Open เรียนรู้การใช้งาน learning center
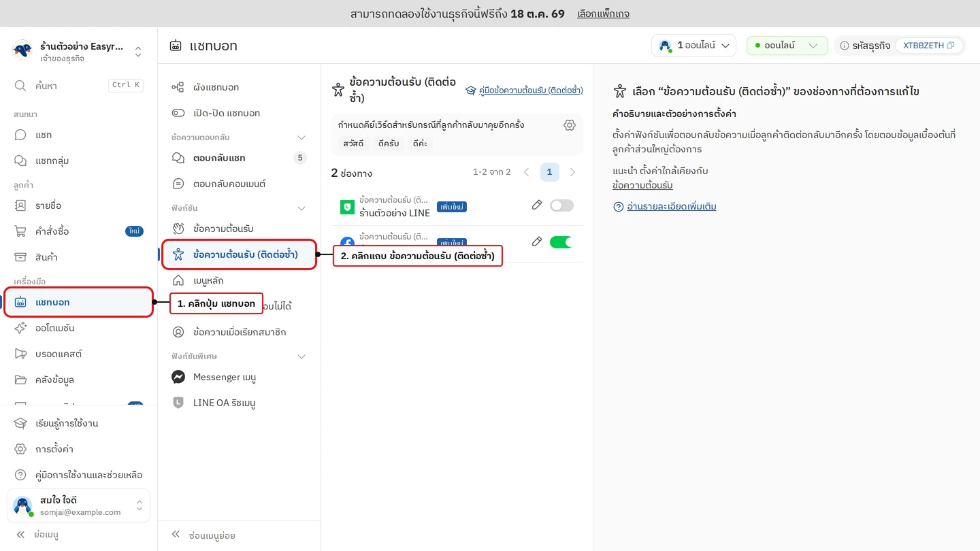980x551 pixels. point(78,423)
